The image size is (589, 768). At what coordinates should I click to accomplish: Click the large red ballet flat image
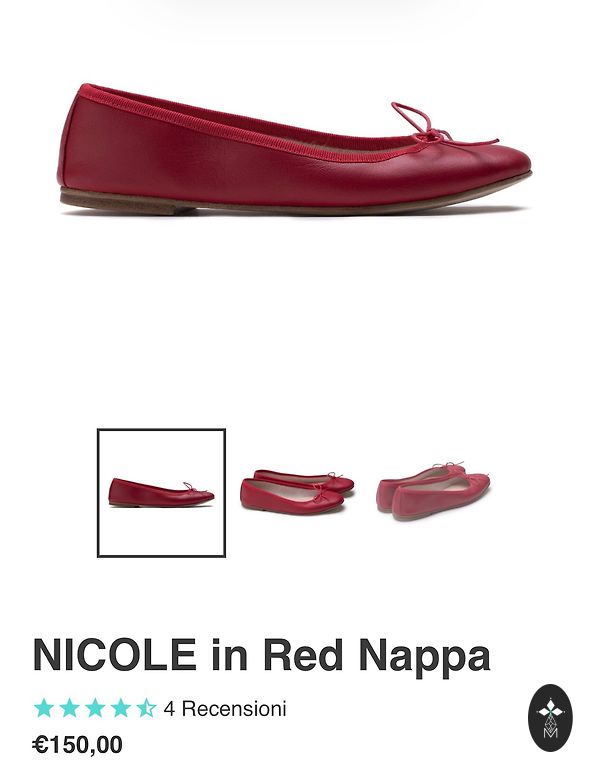[x=294, y=149]
